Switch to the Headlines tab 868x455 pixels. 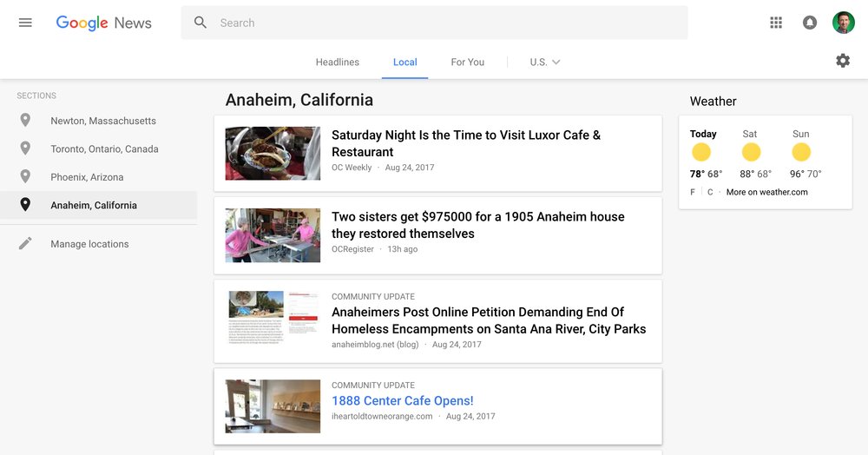click(x=337, y=62)
